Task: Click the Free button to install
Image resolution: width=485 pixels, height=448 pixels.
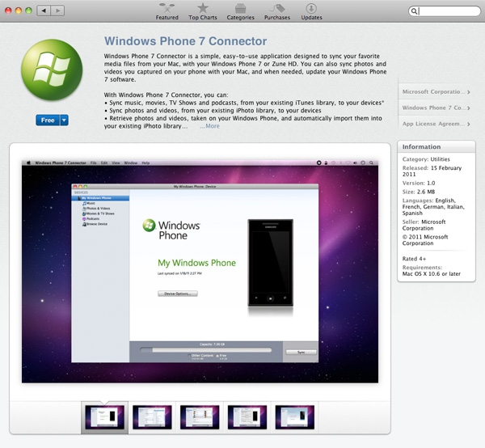Action: pyautogui.click(x=48, y=120)
